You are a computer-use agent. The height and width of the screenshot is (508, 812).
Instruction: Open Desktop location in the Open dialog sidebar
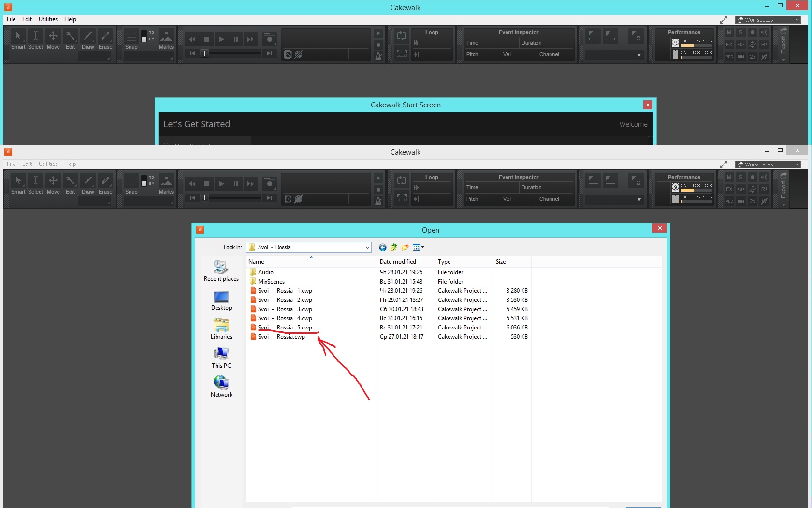tap(221, 300)
